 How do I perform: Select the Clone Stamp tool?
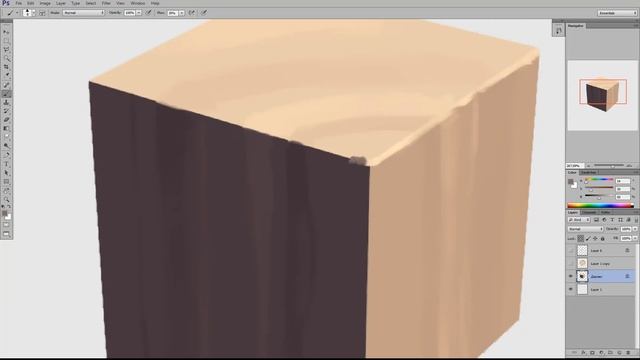(x=6, y=102)
